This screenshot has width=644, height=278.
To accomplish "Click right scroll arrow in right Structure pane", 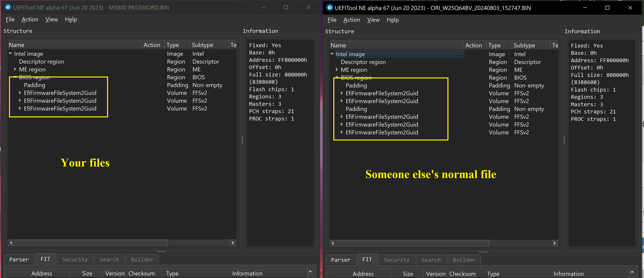I will pyautogui.click(x=555, y=243).
